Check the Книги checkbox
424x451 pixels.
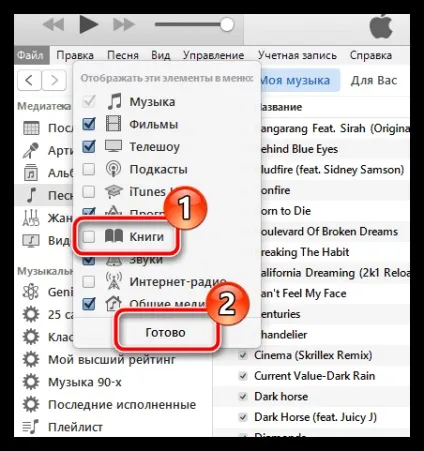pos(89,237)
